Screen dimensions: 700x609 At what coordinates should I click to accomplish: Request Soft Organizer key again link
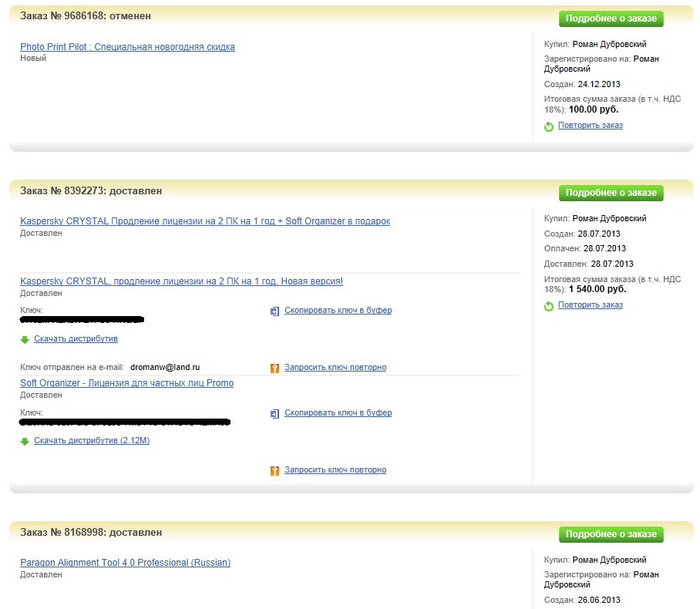(x=335, y=470)
